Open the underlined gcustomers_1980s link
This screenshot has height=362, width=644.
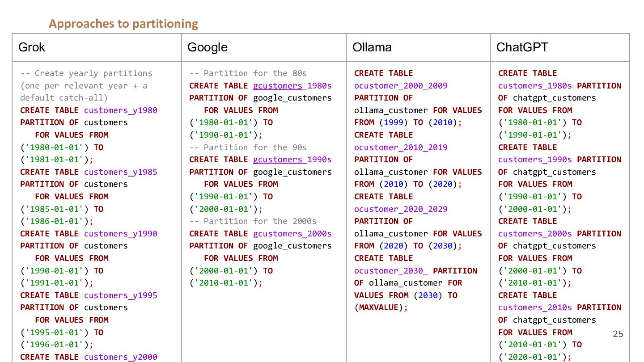(292, 86)
